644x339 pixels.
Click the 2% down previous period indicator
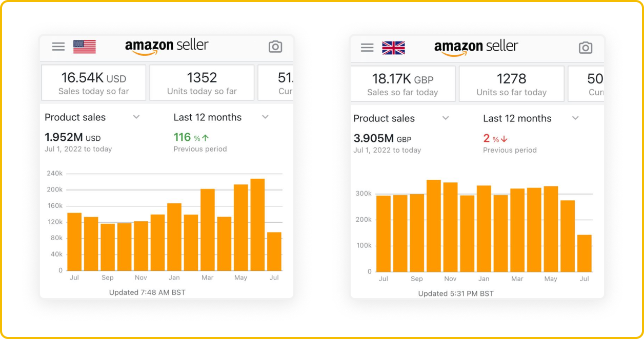[x=495, y=138]
